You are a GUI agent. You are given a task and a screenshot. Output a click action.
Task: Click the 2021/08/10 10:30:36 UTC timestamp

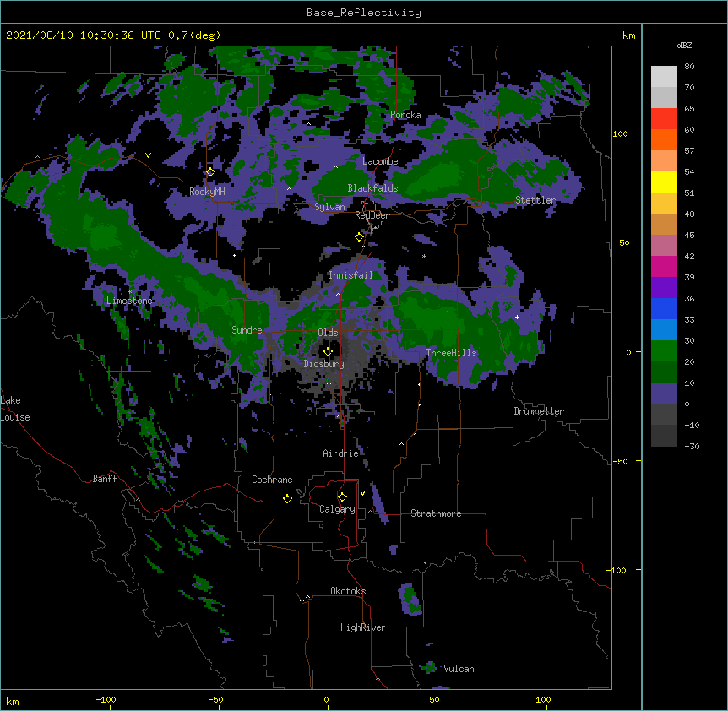84,35
